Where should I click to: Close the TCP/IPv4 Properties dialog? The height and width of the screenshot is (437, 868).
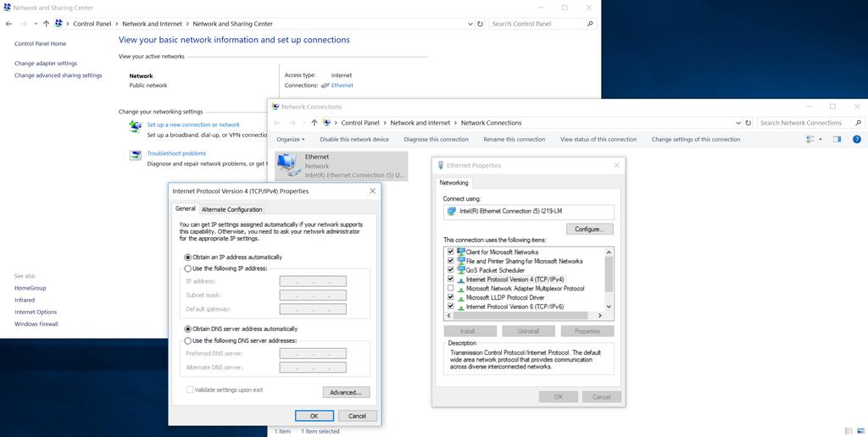pos(373,191)
